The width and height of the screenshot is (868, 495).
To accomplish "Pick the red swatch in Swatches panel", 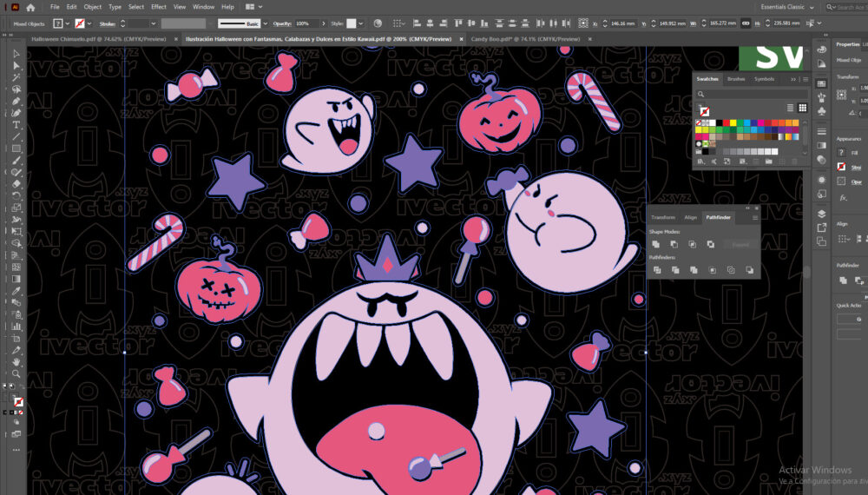I will point(726,123).
